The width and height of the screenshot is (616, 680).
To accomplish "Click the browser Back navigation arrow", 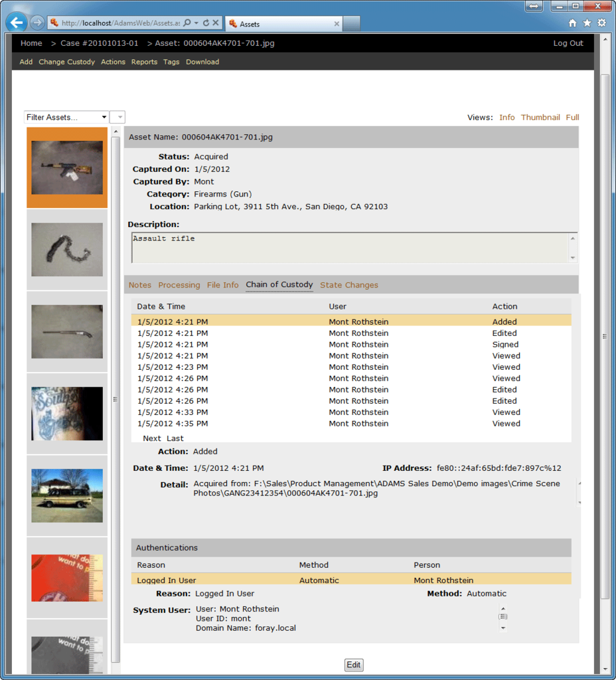I will tap(16, 22).
